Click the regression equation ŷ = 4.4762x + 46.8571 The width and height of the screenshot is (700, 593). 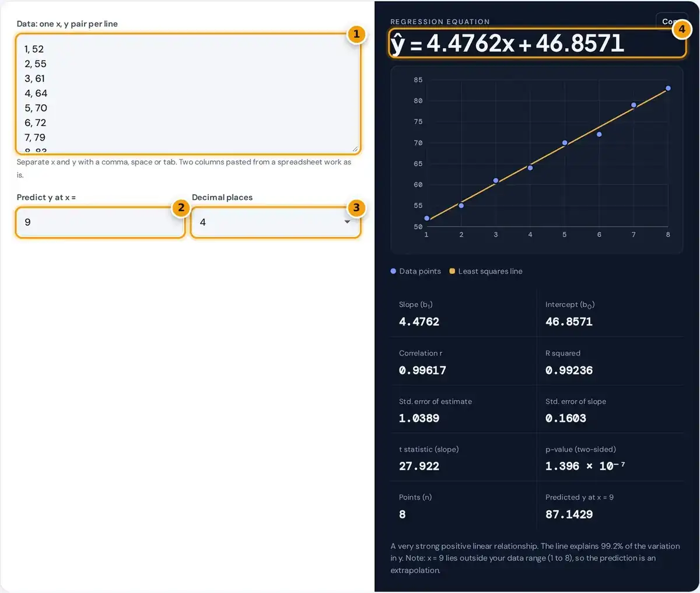508,44
